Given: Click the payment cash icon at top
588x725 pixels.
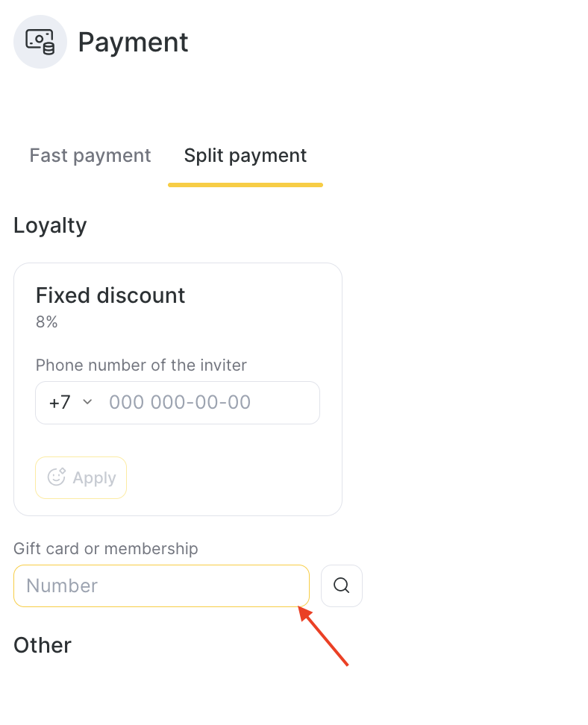Looking at the screenshot, I should click(x=40, y=42).
